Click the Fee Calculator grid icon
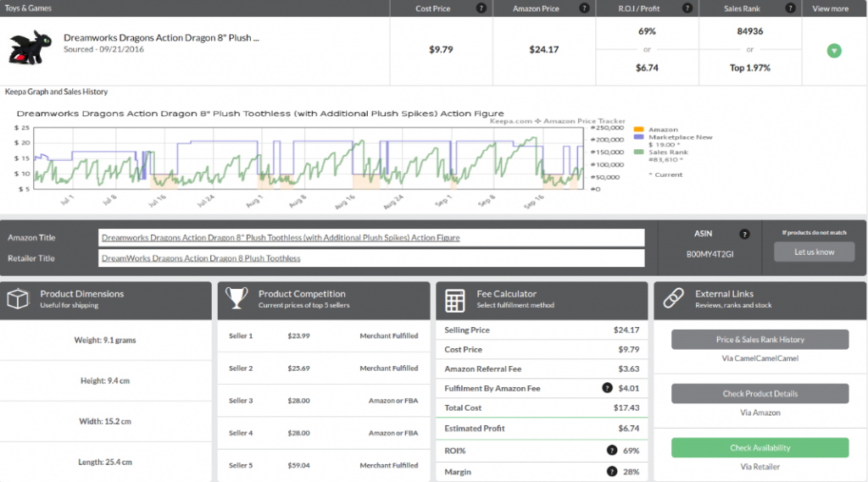Screen dimensions: 868x482 coord(455,301)
